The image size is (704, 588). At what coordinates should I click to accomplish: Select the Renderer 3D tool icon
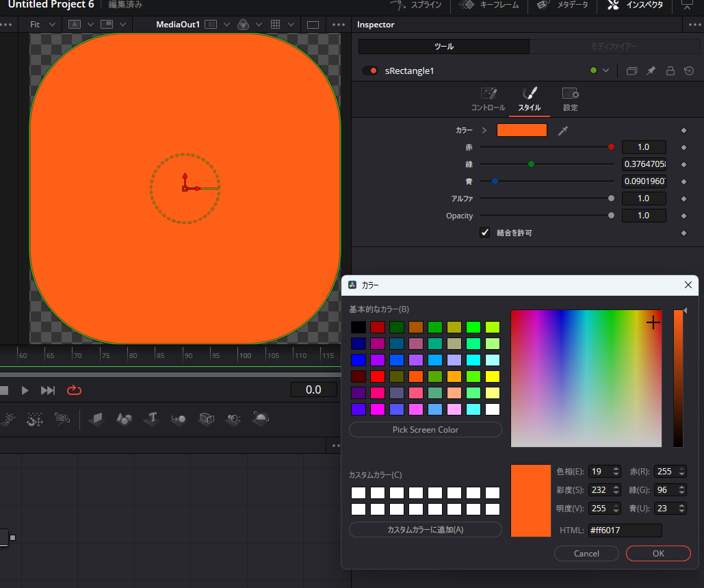(261, 419)
